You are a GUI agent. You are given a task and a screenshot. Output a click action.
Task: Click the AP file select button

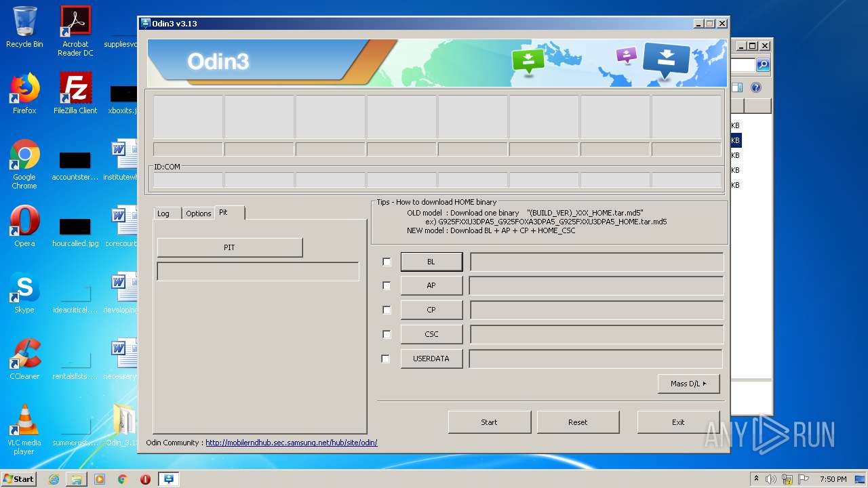click(431, 285)
